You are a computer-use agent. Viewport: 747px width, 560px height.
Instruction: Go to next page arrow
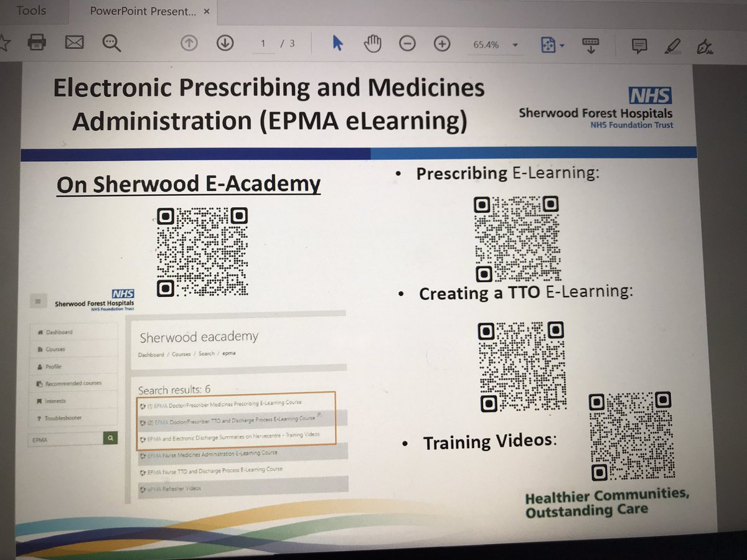click(x=225, y=43)
